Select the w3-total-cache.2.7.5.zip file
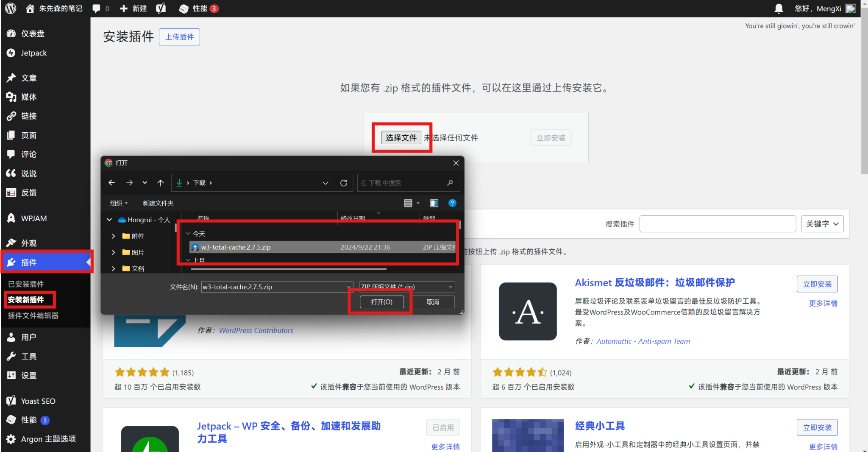This screenshot has height=452, width=868. 236,247
